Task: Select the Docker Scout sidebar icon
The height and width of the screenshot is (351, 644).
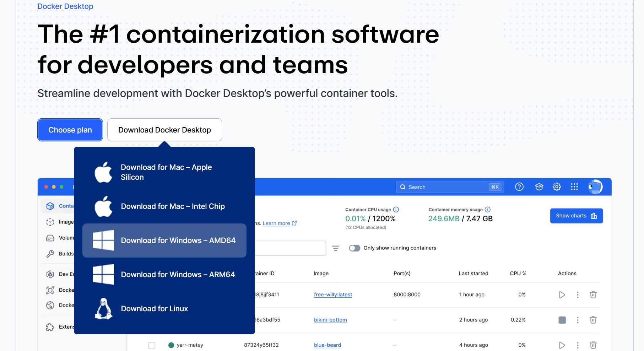Action: click(50, 290)
